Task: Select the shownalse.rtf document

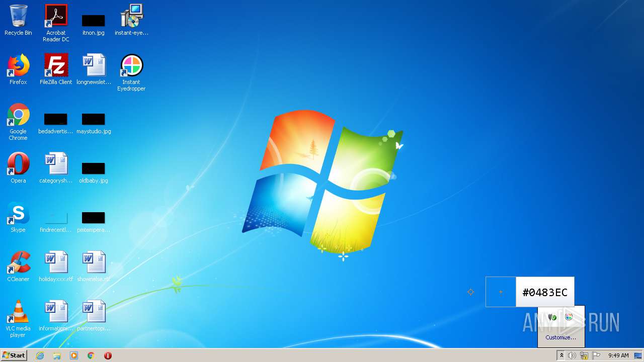Action: pos(94,266)
